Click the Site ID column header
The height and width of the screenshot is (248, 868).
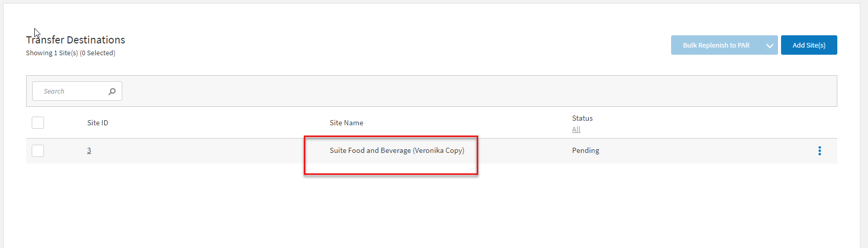coord(98,123)
